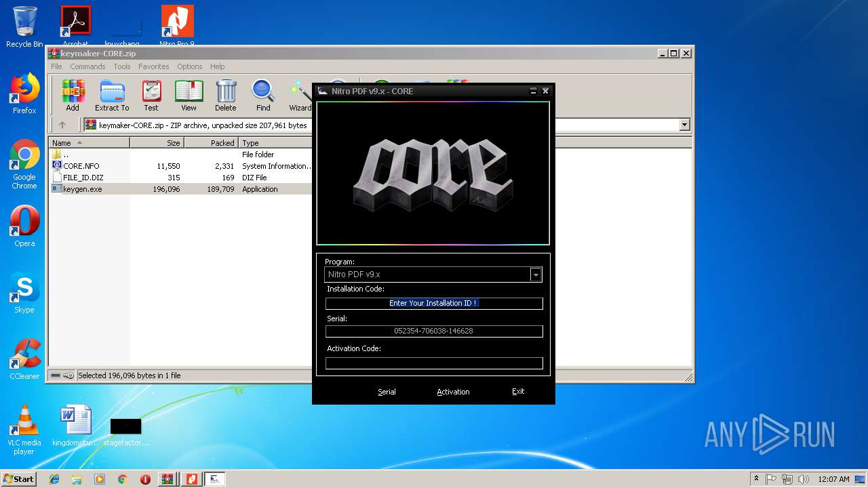Open the Help menu in WinRAR
This screenshot has height=488, width=868.
[217, 66]
